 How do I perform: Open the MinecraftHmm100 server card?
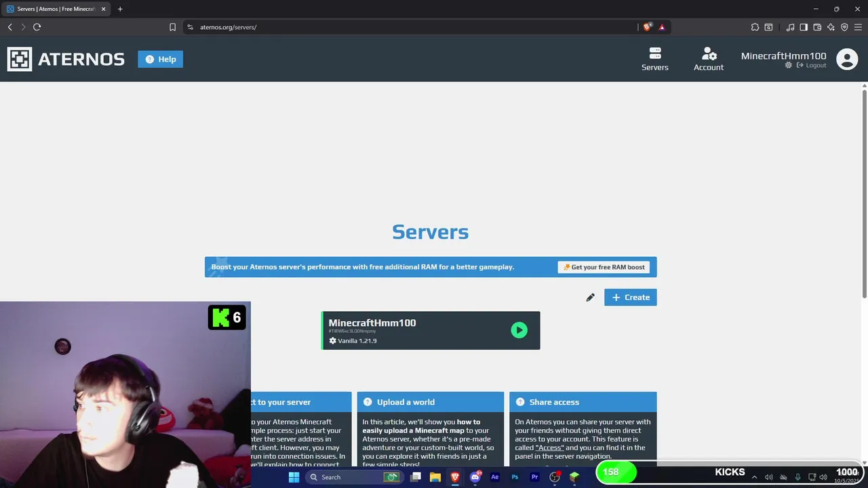click(x=431, y=331)
